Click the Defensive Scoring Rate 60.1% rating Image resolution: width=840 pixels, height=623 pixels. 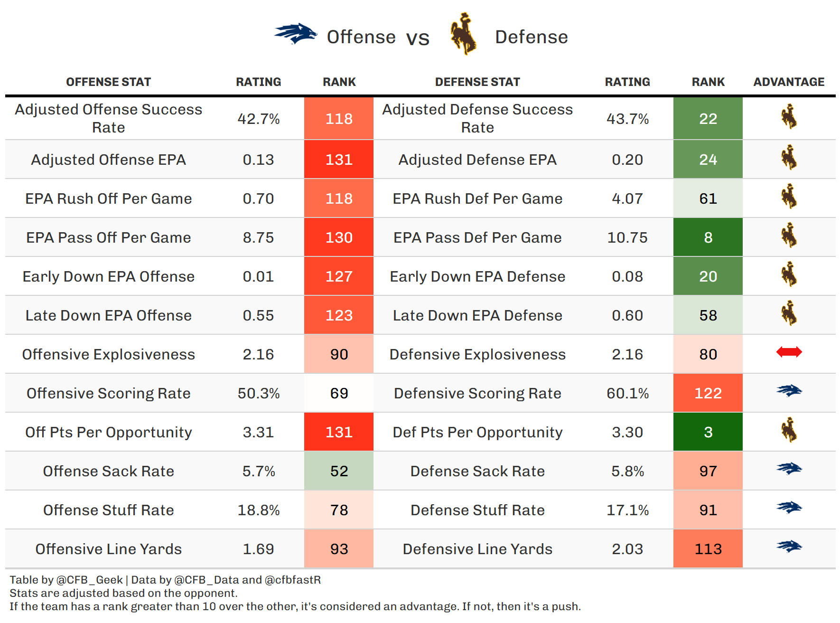point(627,393)
